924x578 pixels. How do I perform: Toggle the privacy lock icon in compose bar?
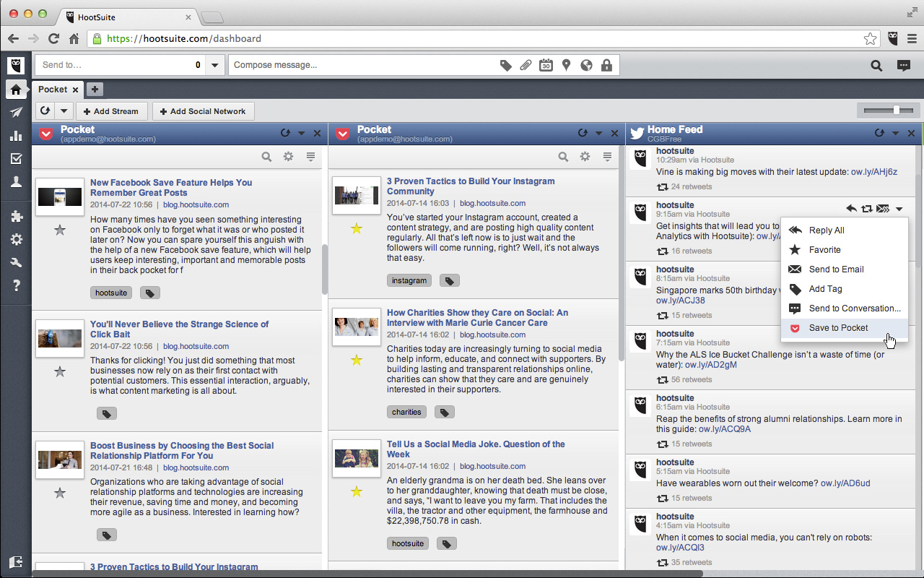[x=607, y=64]
